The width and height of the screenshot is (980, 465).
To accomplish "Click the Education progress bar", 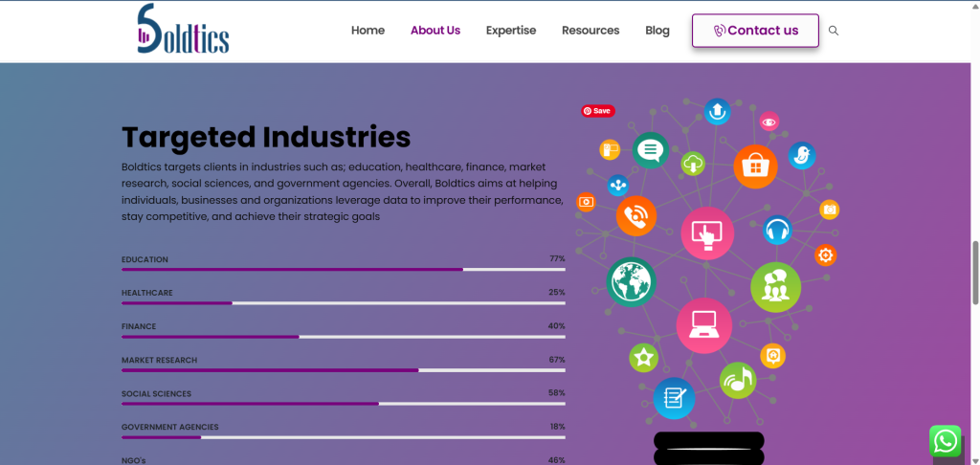I will click(x=344, y=270).
